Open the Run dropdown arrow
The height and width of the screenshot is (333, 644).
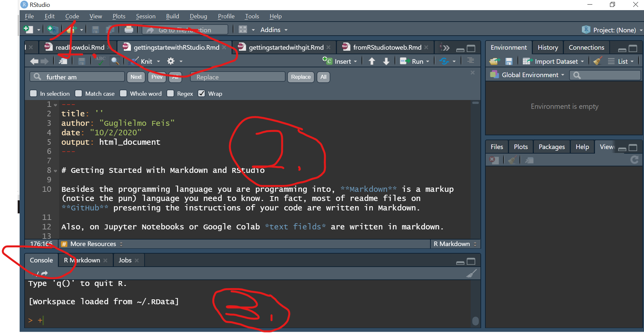click(x=427, y=61)
